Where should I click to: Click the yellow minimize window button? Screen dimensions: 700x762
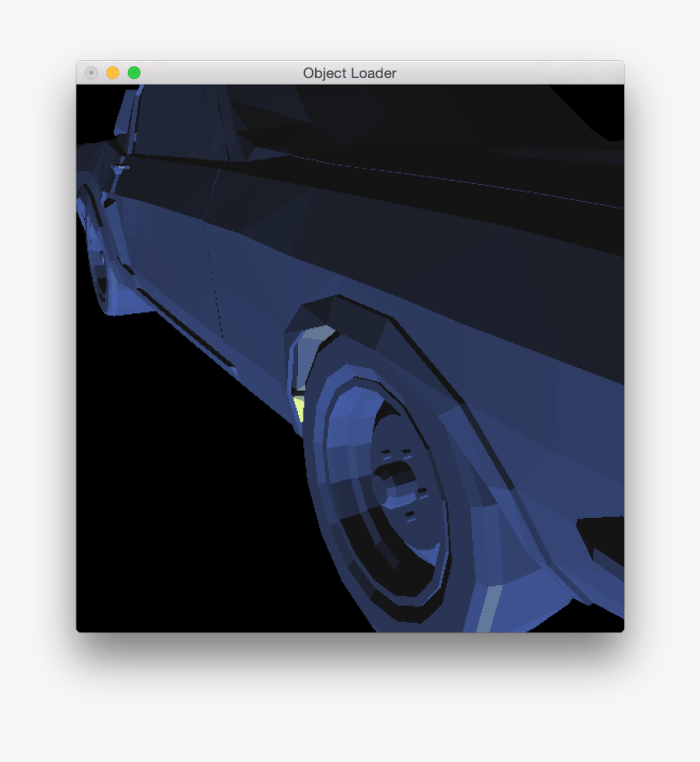(x=113, y=72)
